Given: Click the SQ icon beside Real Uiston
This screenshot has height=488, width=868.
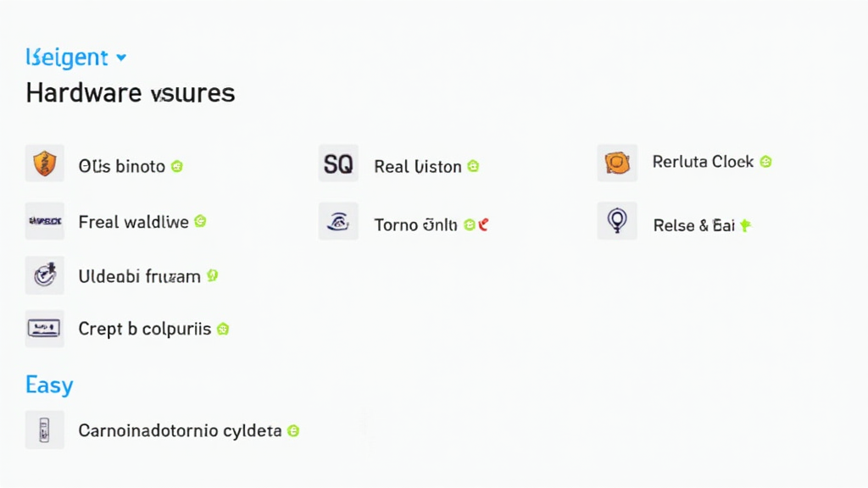Looking at the screenshot, I should pyautogui.click(x=338, y=164).
